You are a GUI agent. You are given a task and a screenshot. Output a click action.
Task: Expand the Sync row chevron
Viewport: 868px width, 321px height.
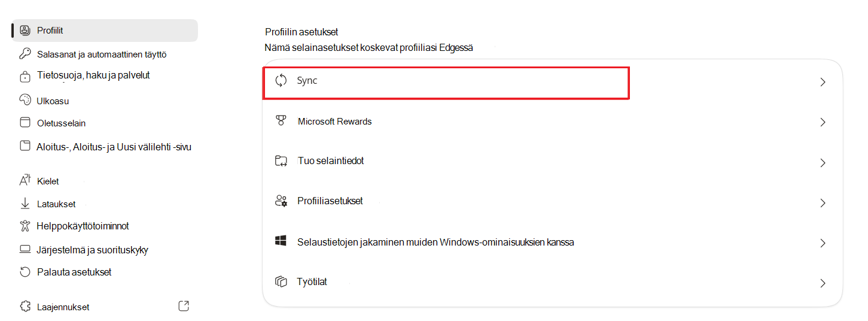pos(823,82)
